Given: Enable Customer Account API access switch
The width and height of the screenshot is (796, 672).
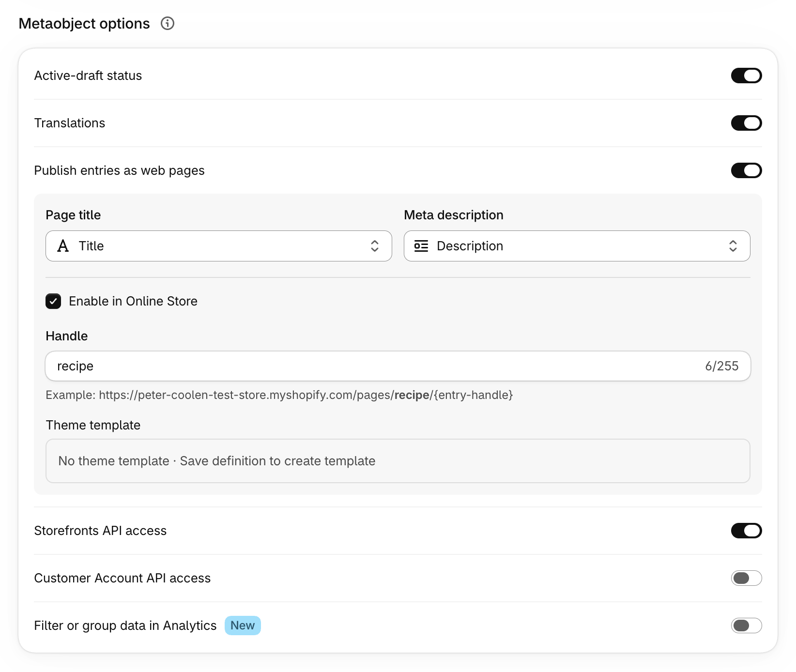Looking at the screenshot, I should [746, 578].
